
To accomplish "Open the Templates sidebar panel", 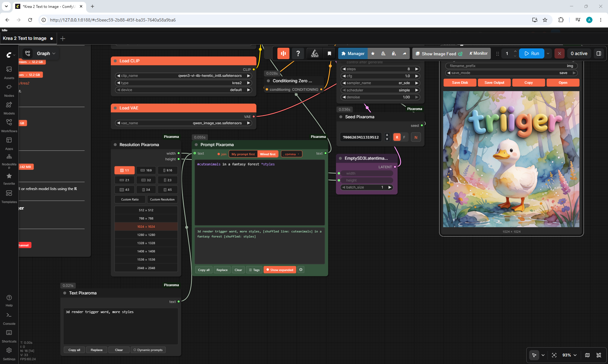I will pyautogui.click(x=9, y=196).
